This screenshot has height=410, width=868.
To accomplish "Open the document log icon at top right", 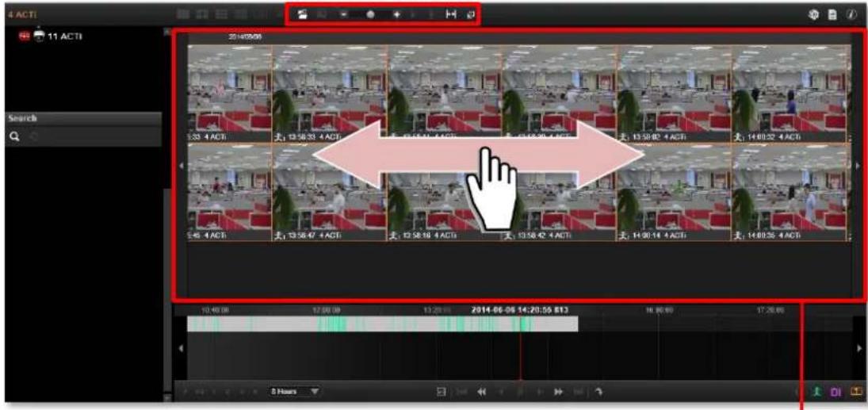I will 832,16.
